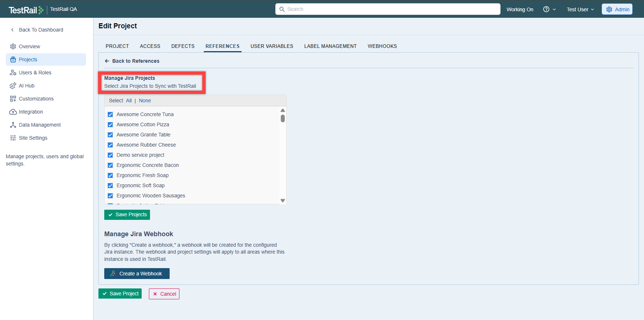Screen dimensions: 644x320
Task: Click the Customizations grid icon
Action: coord(13,99)
